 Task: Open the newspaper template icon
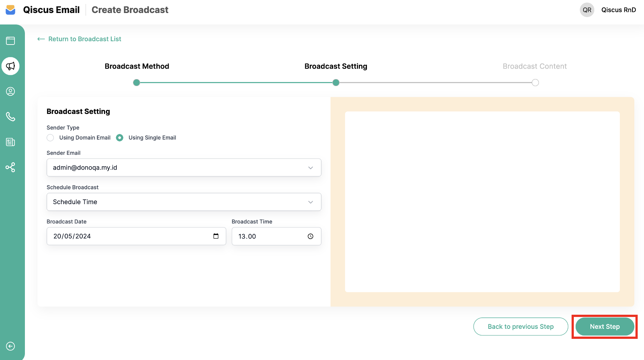point(10,142)
